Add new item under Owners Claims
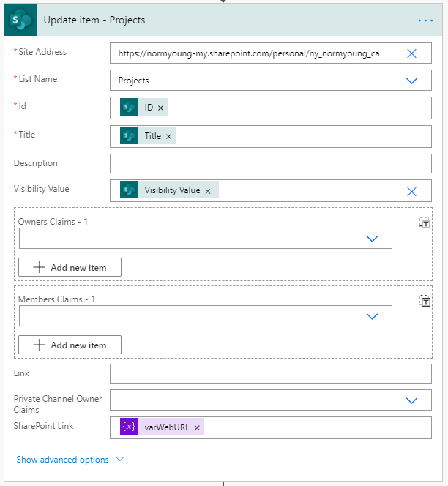 pyautogui.click(x=70, y=268)
